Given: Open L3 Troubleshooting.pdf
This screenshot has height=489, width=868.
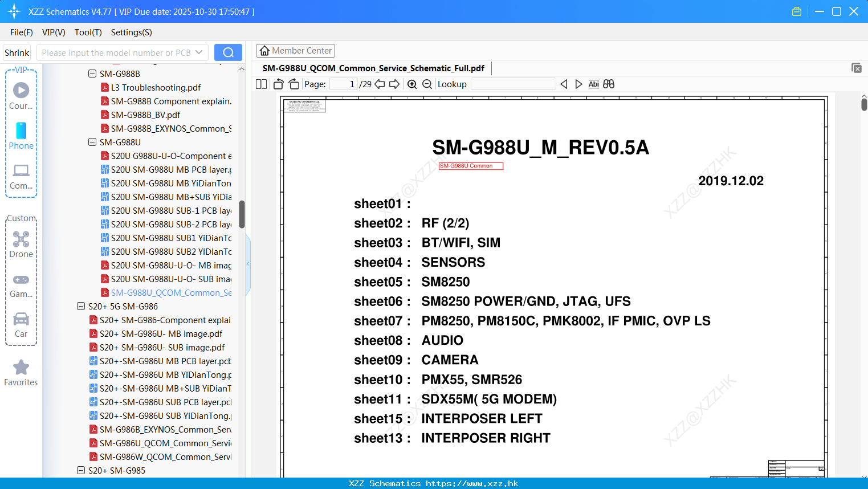Looking at the screenshot, I should pyautogui.click(x=150, y=87).
